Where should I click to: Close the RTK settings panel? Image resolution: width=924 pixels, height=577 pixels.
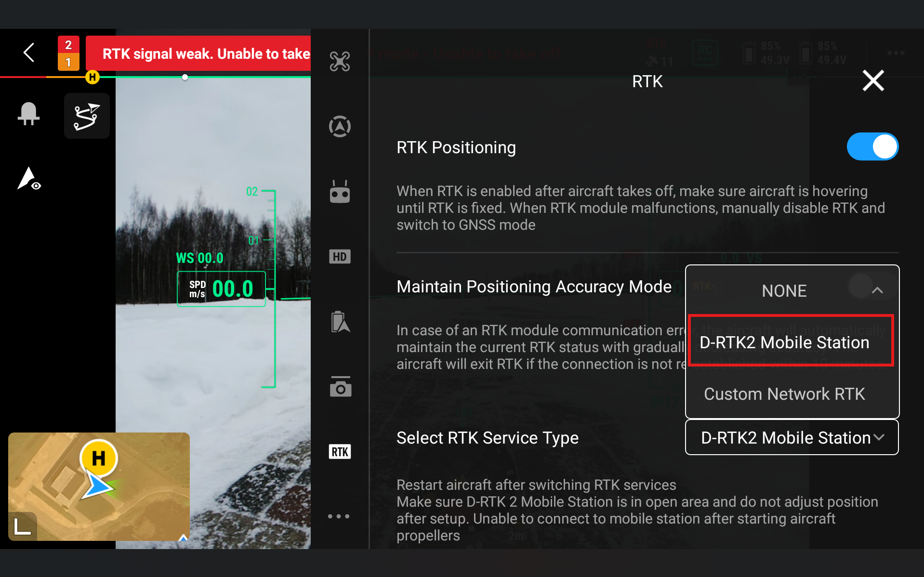[x=873, y=81]
